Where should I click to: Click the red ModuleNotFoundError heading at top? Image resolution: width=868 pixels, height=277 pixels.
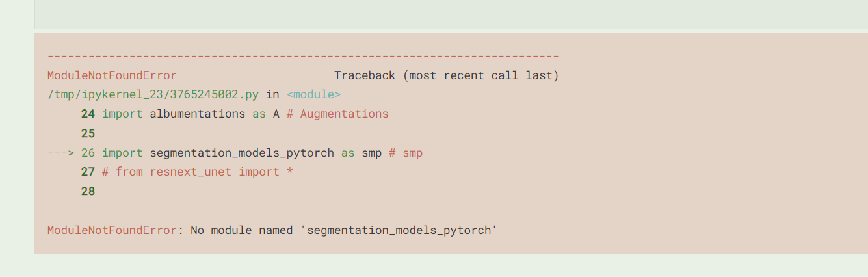point(112,75)
